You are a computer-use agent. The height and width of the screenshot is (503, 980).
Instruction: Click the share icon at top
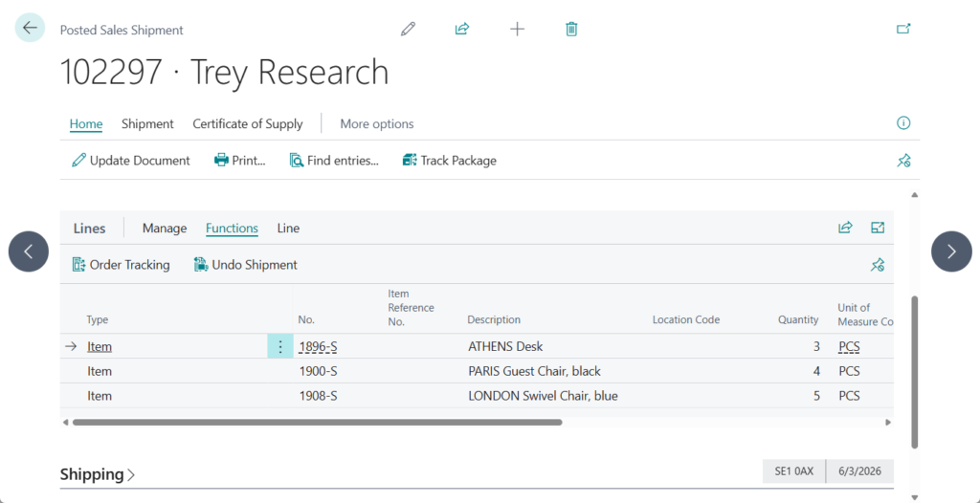tap(462, 29)
